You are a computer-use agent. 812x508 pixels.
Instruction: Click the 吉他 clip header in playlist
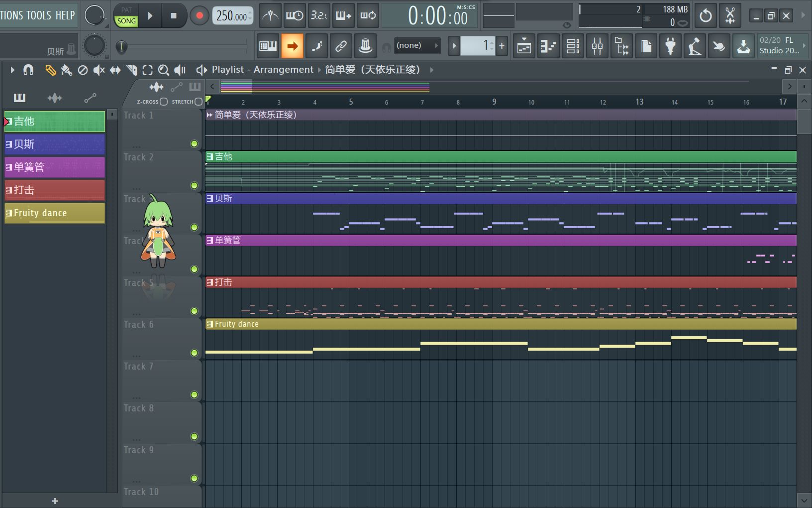click(x=501, y=157)
